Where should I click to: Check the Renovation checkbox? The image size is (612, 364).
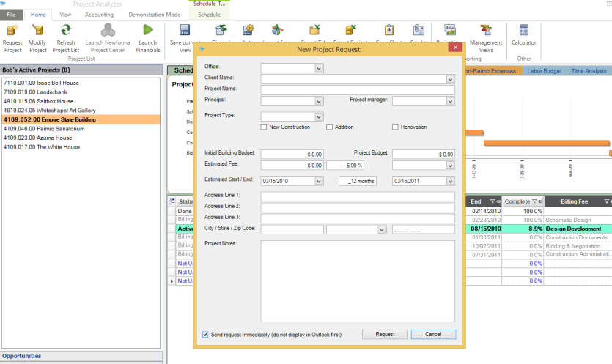pyautogui.click(x=395, y=127)
